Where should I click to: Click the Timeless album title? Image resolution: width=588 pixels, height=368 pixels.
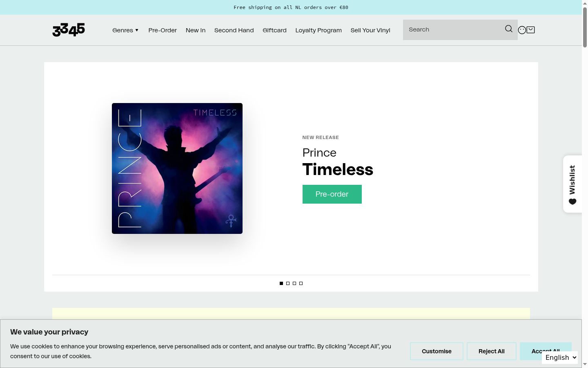(338, 169)
